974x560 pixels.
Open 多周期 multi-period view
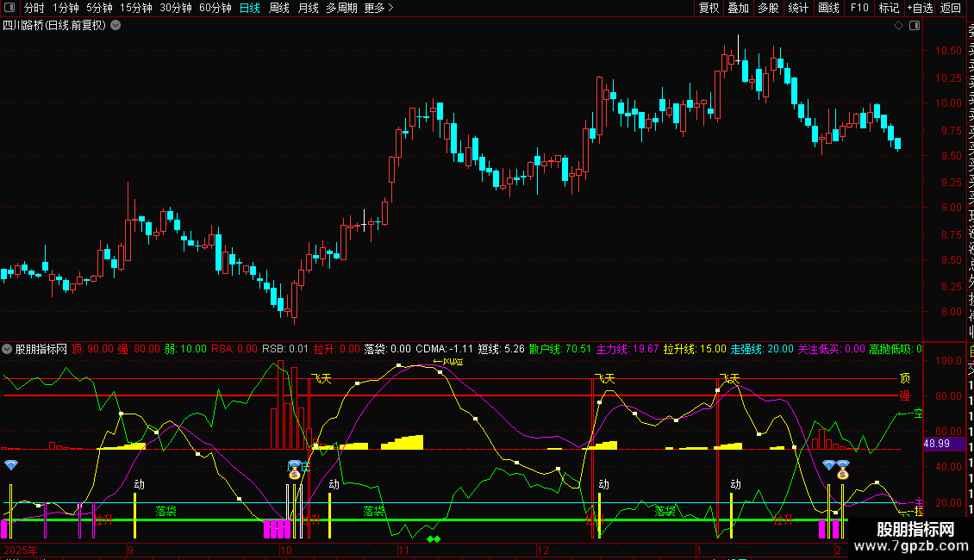tap(341, 8)
